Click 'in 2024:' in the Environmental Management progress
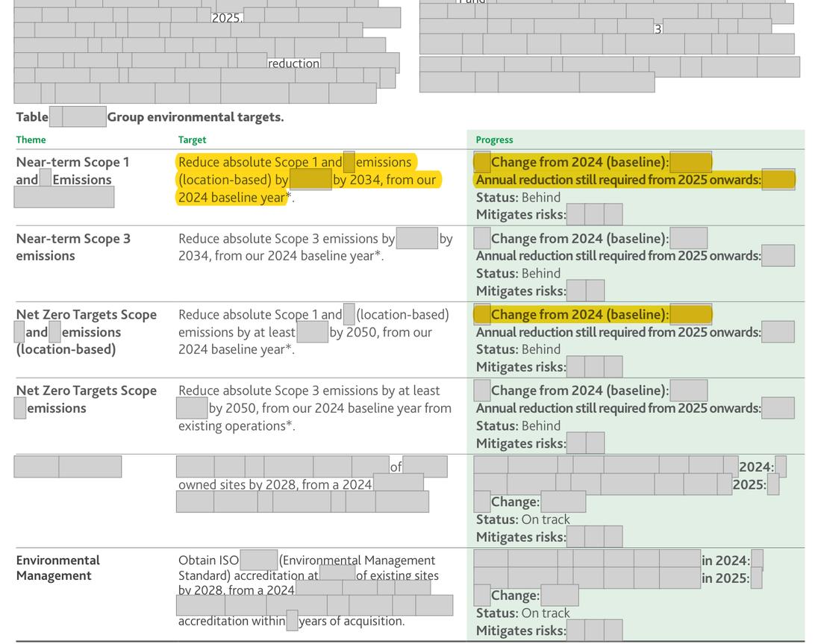 725,560
